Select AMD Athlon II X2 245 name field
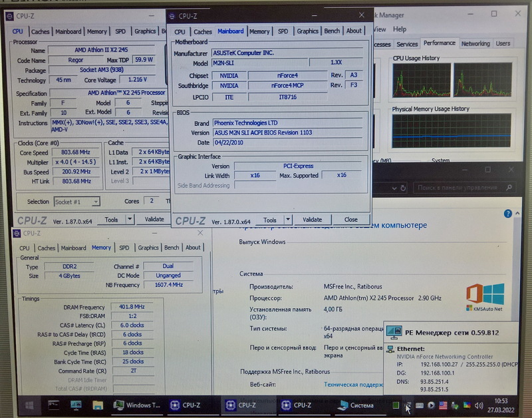The image size is (532, 418). point(101,50)
